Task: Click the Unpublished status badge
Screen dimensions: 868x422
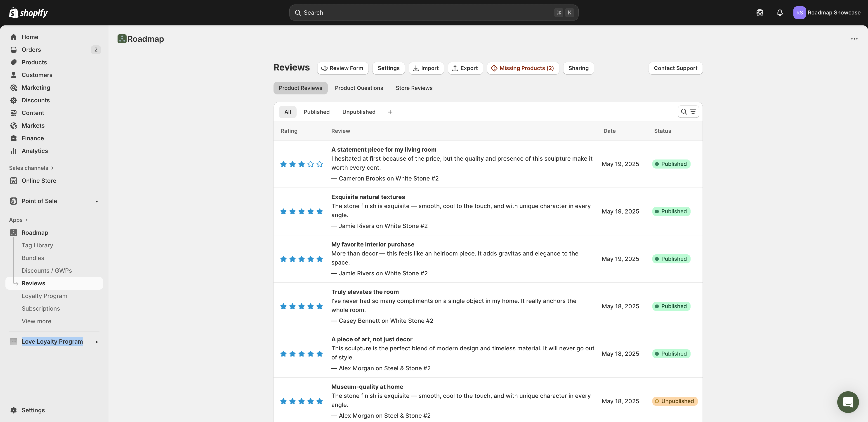Action: [x=675, y=401]
